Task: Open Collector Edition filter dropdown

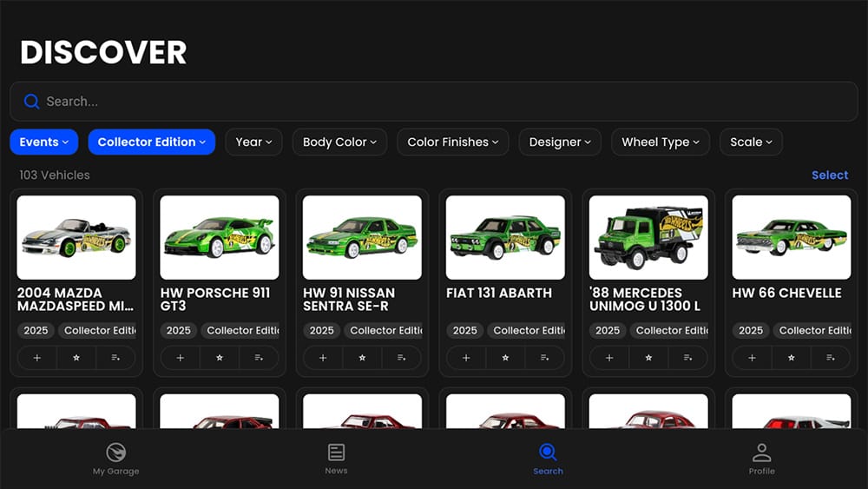Action: pyautogui.click(x=151, y=142)
